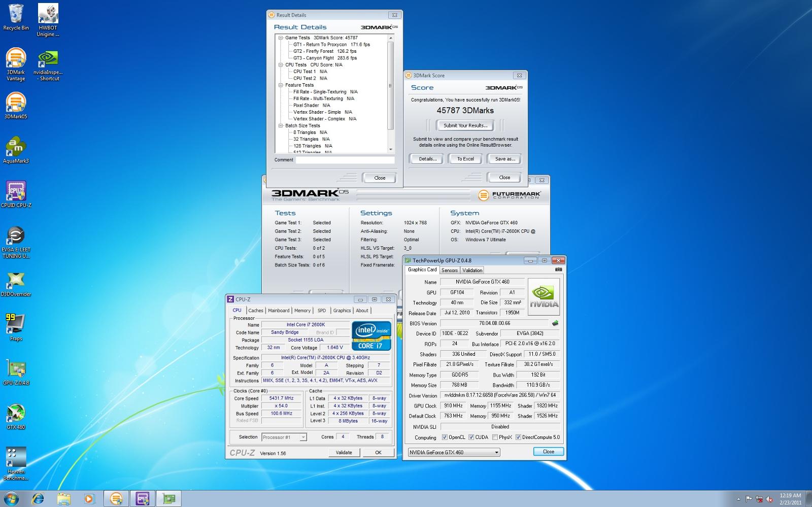This screenshot has height=507, width=812.
Task: Toggle PhysX checkbox in GPU-Z
Action: (495, 437)
